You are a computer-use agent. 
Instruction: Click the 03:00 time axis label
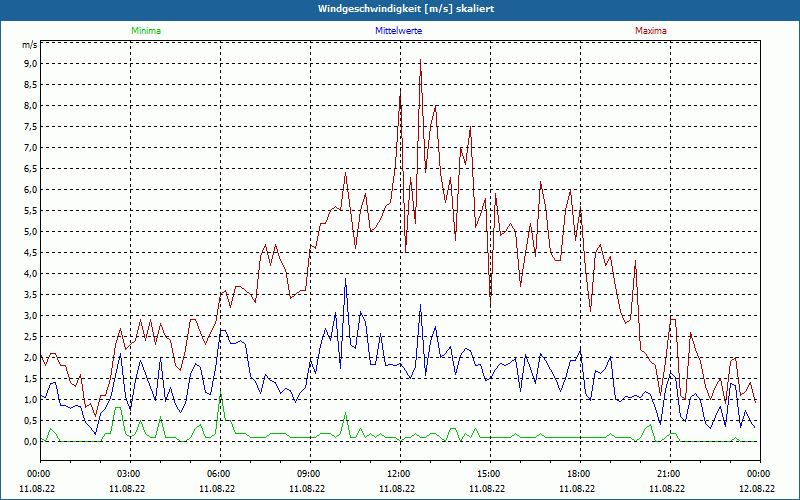pos(127,474)
